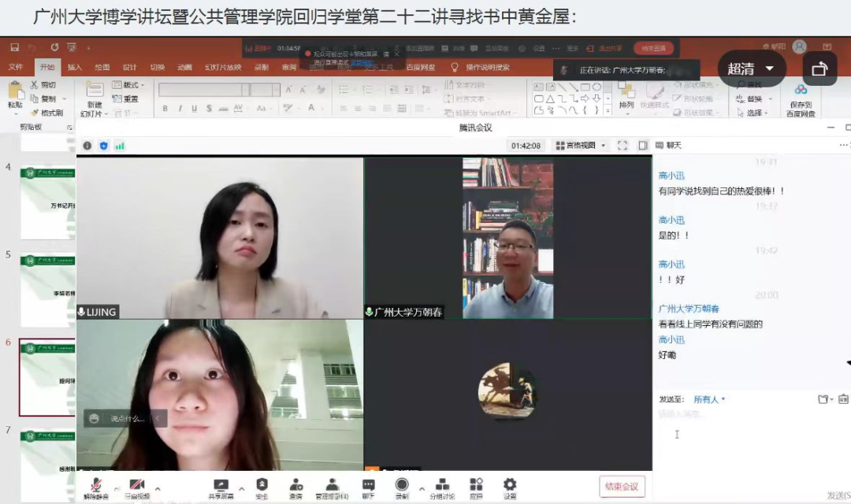This screenshot has width=851, height=504.
Task: Turn on video camera in meeting toolbar
Action: coord(137,488)
